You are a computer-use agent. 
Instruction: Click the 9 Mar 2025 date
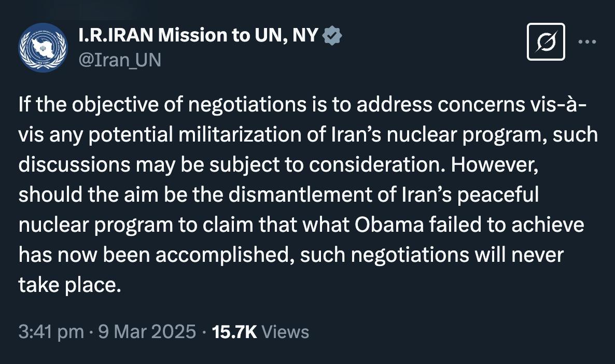(x=147, y=331)
